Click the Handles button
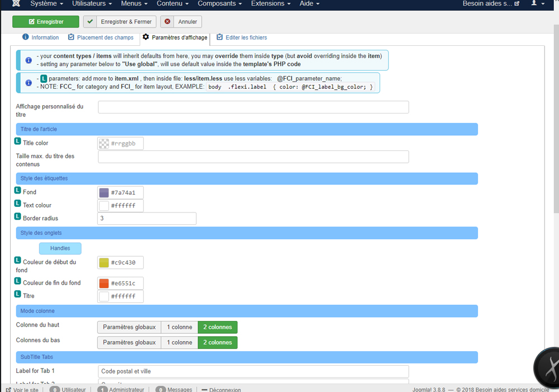Screen dimensions: 559x392 tap(60, 248)
